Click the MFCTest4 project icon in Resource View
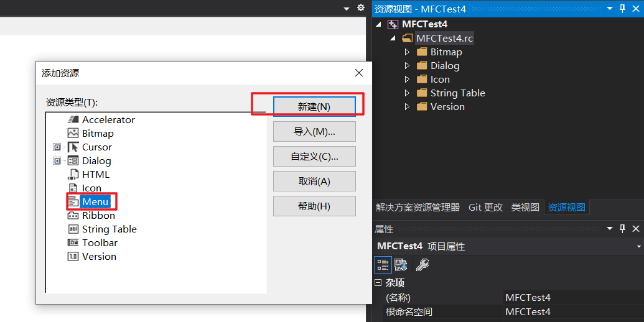 pos(393,24)
